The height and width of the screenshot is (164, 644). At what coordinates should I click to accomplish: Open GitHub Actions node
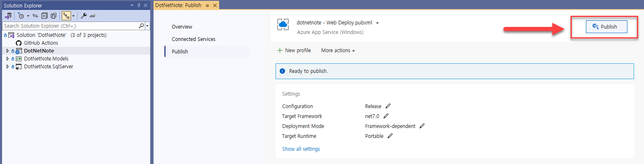pyautogui.click(x=41, y=43)
